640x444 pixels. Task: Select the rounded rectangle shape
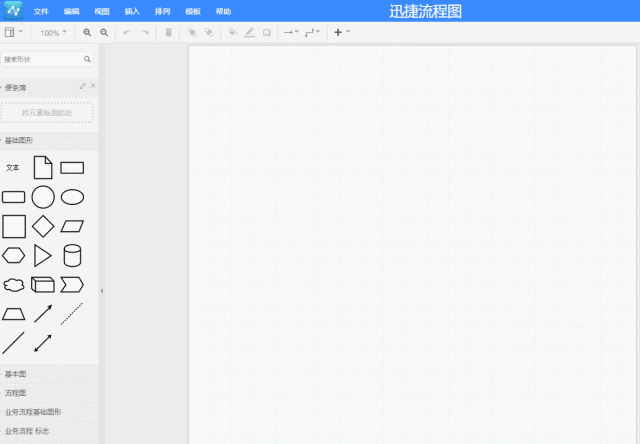pos(13,197)
